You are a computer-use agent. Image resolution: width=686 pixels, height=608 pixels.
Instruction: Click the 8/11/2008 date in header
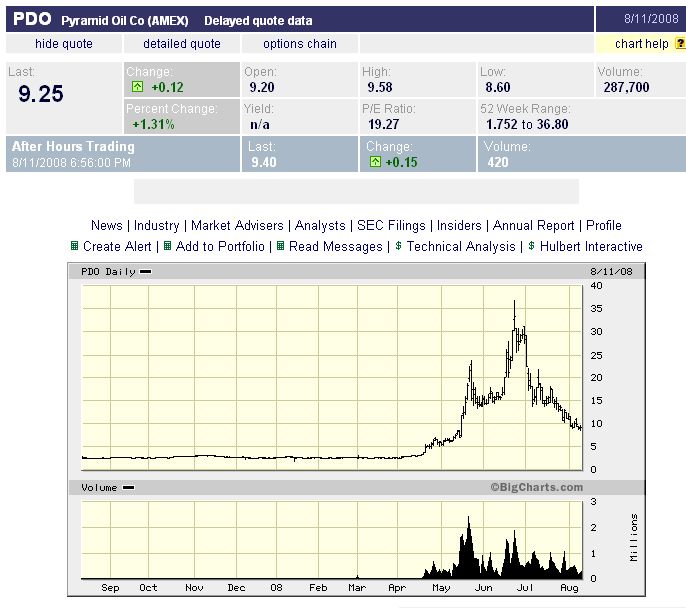coord(651,18)
